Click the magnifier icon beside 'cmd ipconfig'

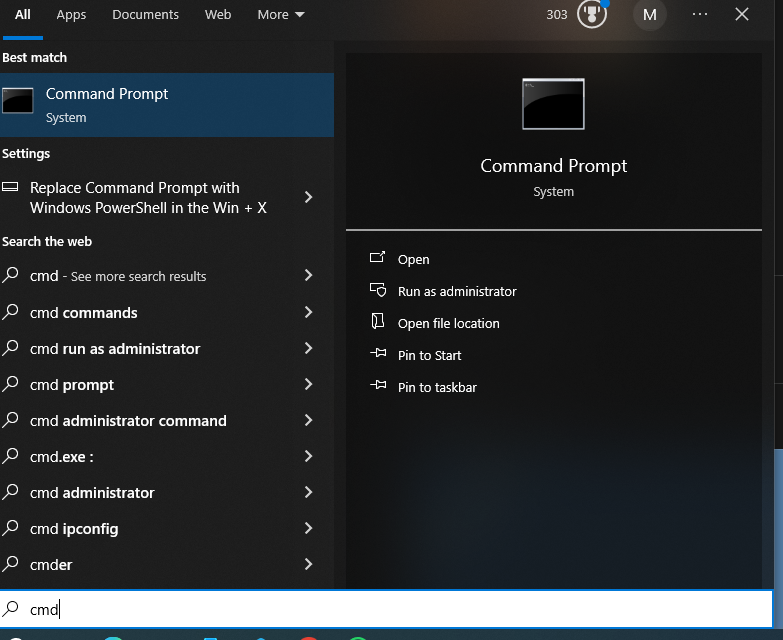[x=10, y=528]
